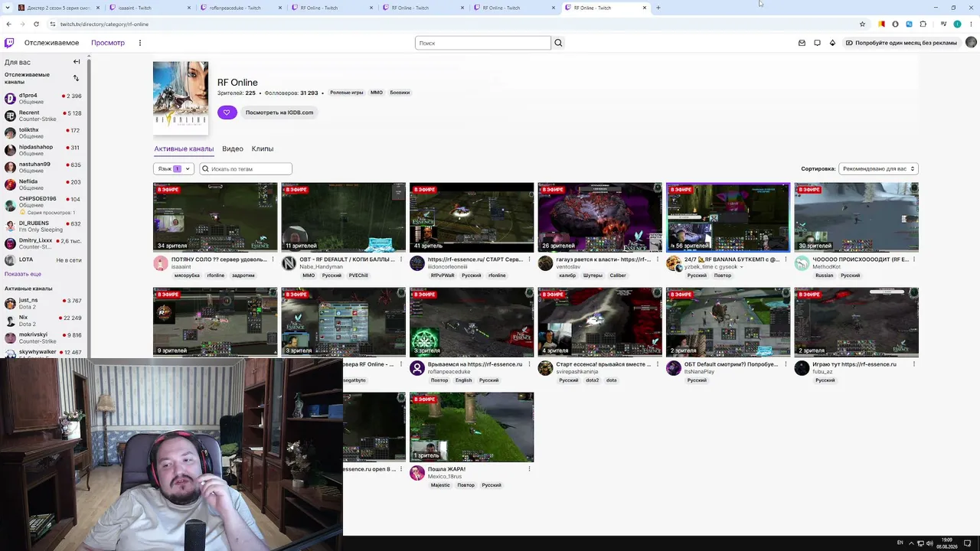
Task: Switch to the 'Активные каналы' tab
Action: [x=184, y=148]
